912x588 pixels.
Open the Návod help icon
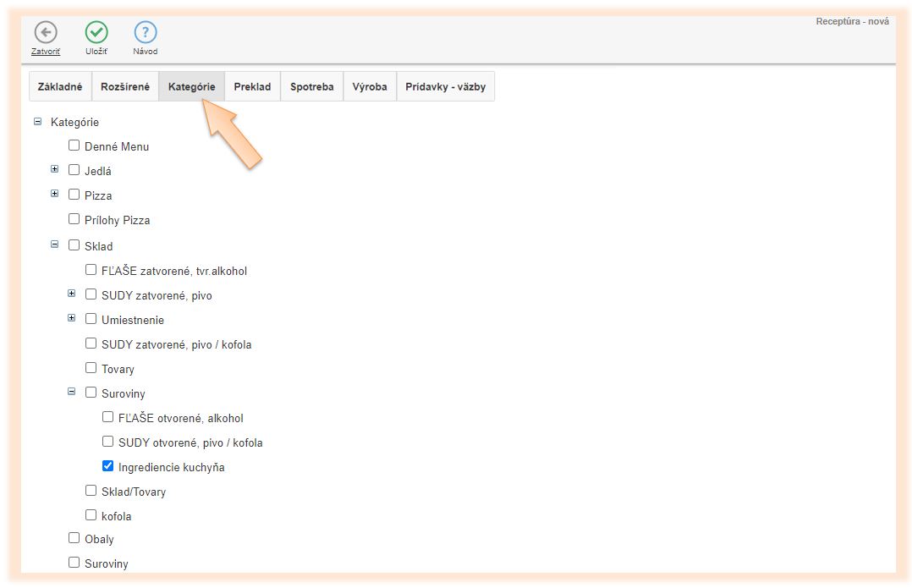[146, 32]
